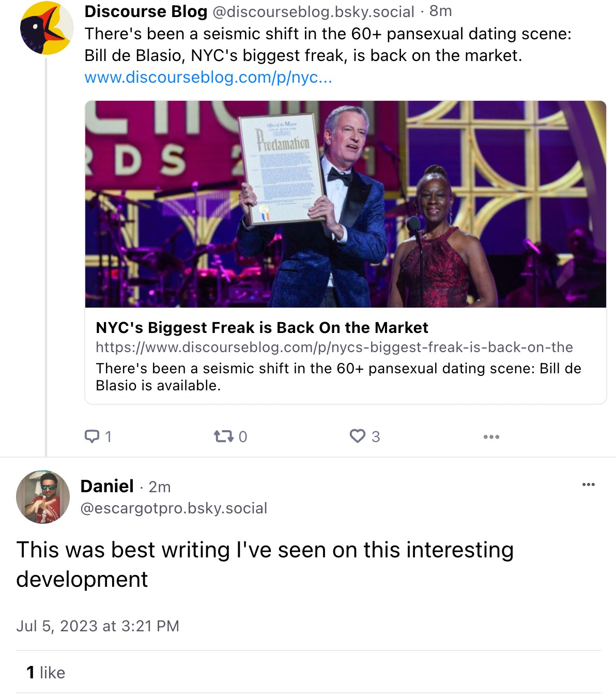Click Daniel's display name
Screen dimensions: 616x698
[107, 486]
